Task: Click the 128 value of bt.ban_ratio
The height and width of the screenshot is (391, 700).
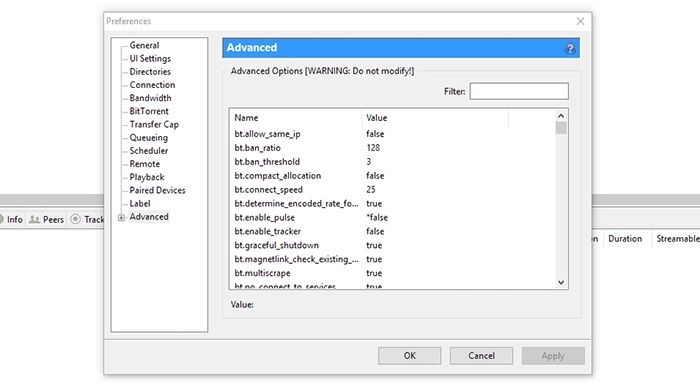Action: coord(373,148)
